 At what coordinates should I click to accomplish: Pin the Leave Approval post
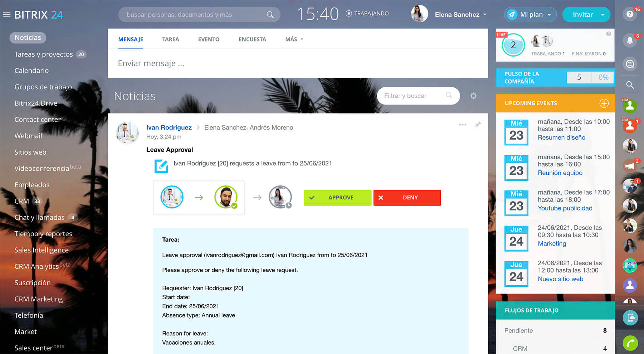(x=478, y=125)
